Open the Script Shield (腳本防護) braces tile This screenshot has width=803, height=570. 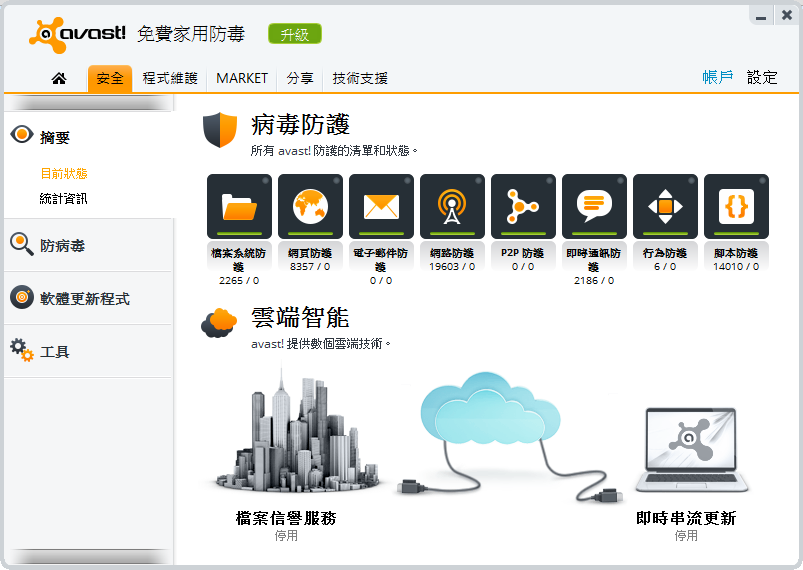736,206
